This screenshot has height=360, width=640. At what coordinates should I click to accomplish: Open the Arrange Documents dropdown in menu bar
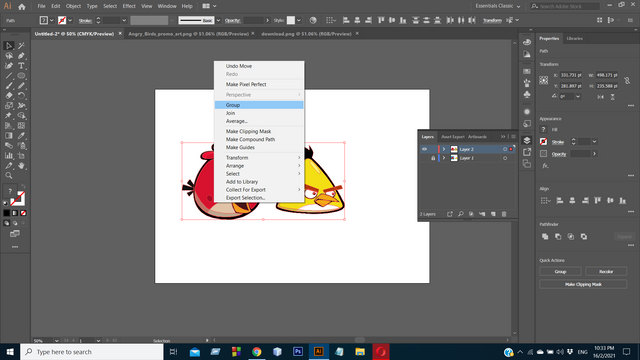209,6
